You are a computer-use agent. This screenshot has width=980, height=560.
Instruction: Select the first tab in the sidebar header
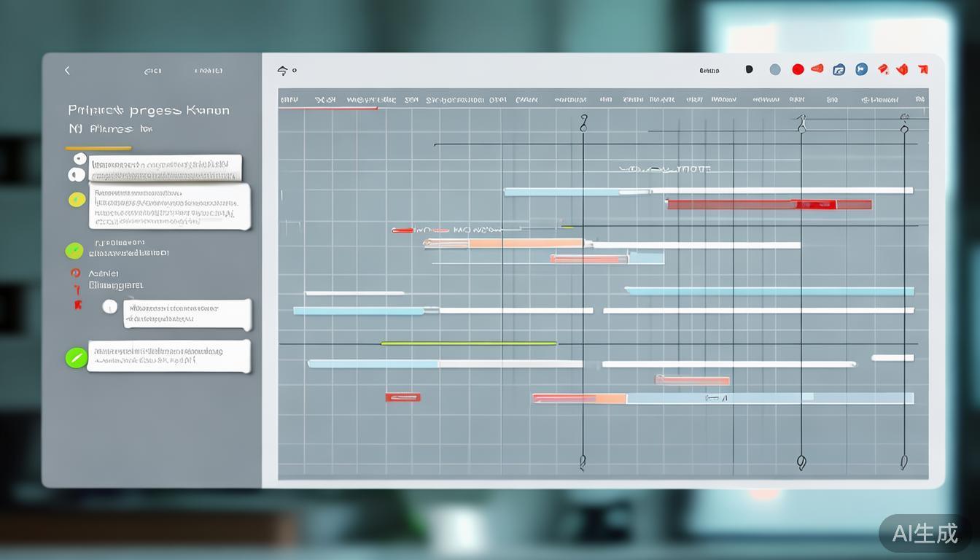click(152, 71)
